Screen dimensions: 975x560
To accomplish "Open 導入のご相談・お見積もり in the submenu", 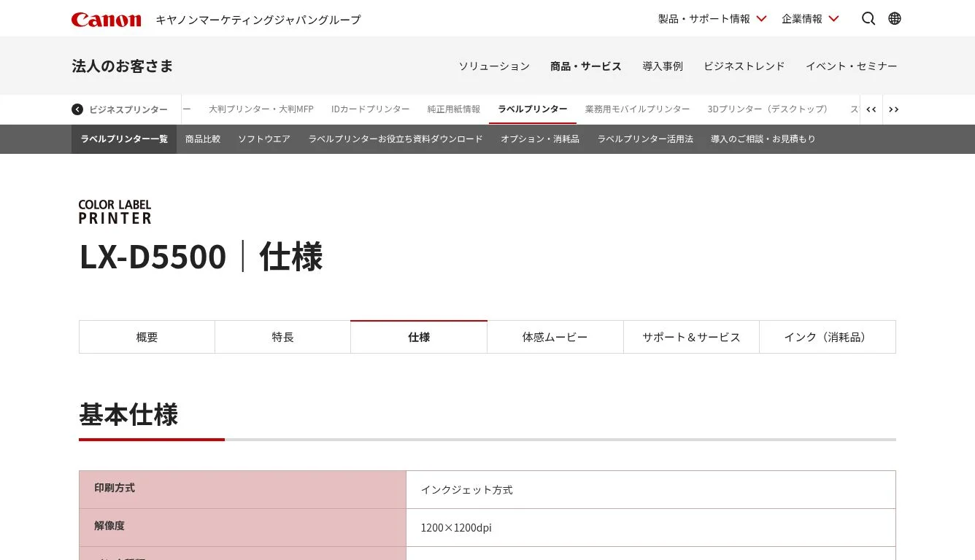I will [x=763, y=139].
